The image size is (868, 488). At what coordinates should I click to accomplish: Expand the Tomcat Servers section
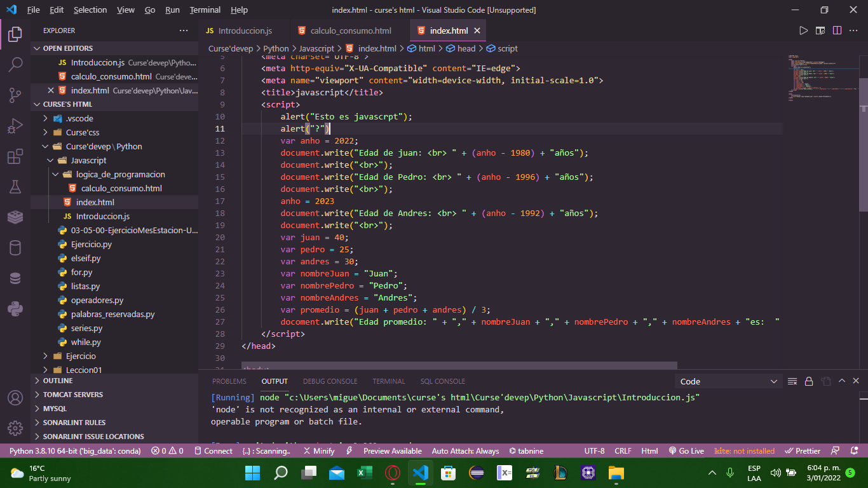114,395
